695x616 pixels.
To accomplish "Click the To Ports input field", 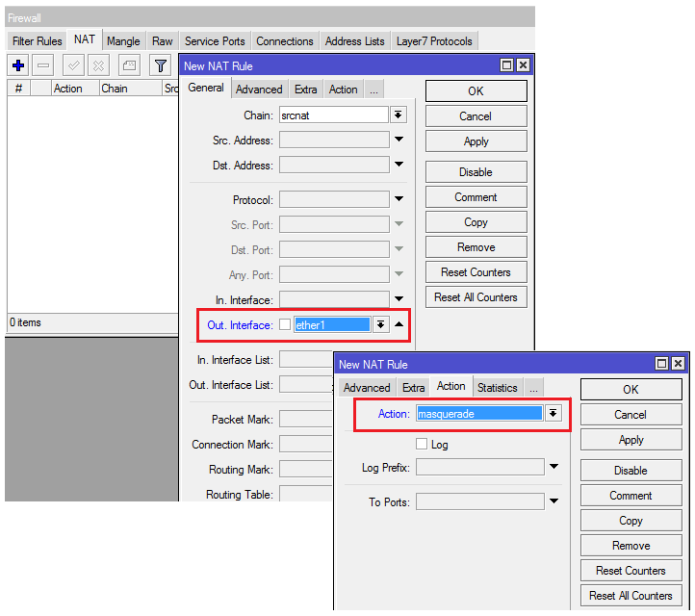I will point(480,501).
